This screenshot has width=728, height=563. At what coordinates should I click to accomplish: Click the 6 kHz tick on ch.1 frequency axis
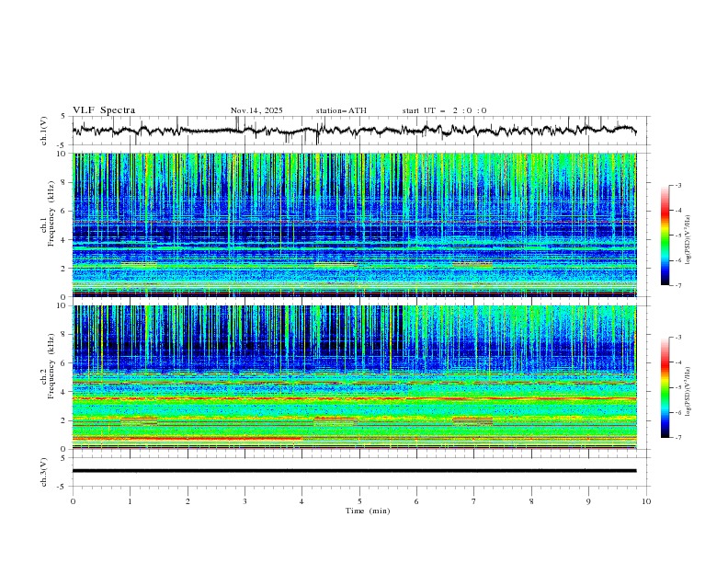pos(64,211)
